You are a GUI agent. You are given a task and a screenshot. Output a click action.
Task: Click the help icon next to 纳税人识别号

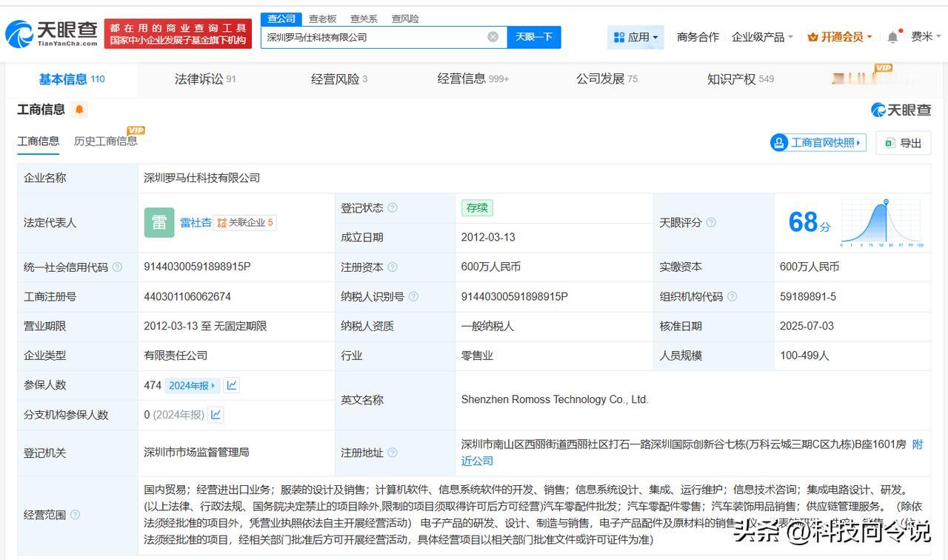click(413, 296)
